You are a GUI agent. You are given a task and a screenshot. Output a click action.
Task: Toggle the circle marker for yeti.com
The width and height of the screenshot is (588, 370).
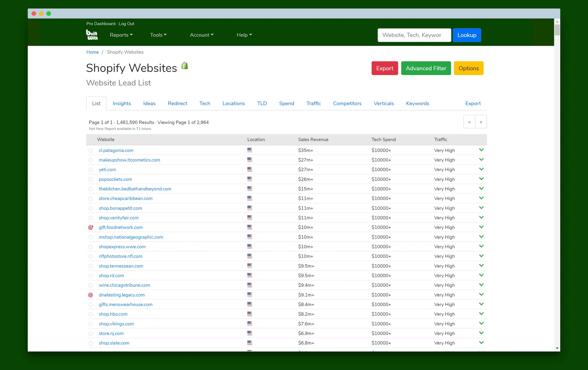point(91,170)
